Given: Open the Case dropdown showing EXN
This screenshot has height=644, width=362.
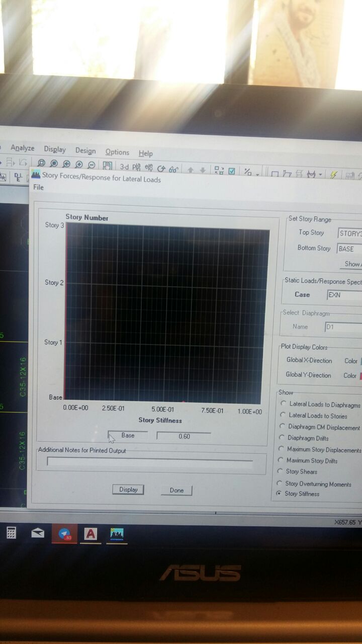Looking at the screenshot, I should coord(344,295).
